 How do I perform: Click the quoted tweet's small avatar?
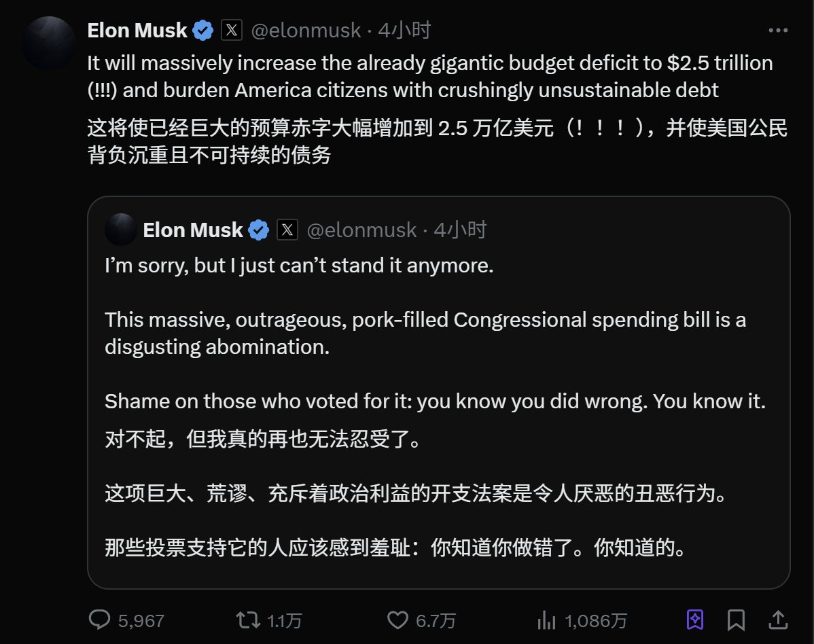point(121,230)
